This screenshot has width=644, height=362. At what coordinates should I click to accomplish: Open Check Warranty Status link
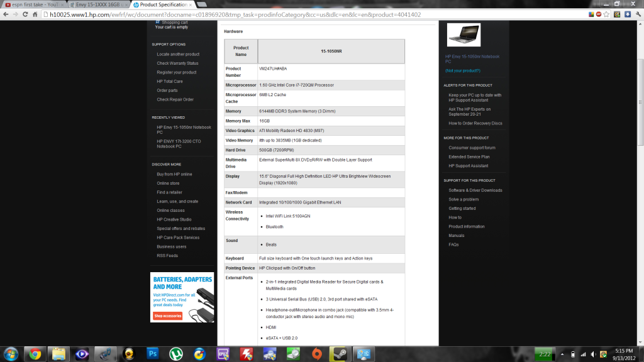click(x=177, y=63)
